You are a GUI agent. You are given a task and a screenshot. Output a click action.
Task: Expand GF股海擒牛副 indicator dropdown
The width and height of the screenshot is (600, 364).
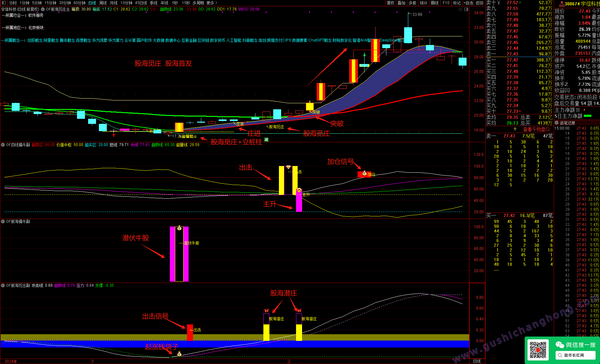tap(3, 221)
